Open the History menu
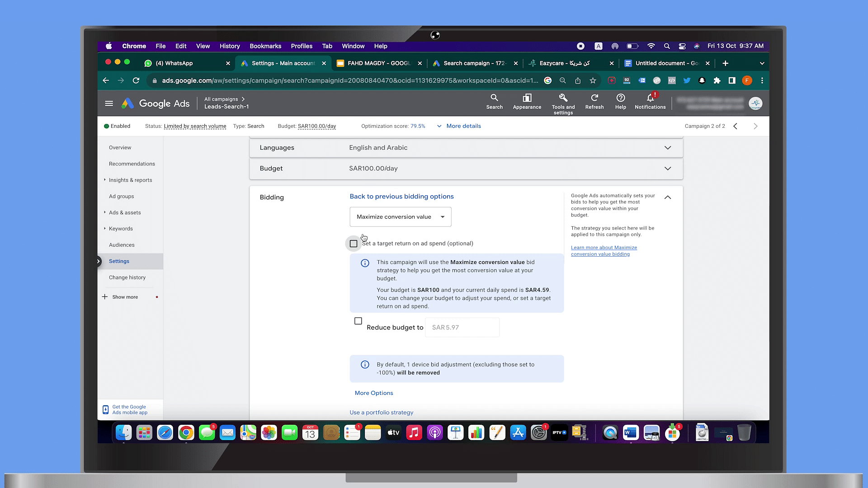 230,46
